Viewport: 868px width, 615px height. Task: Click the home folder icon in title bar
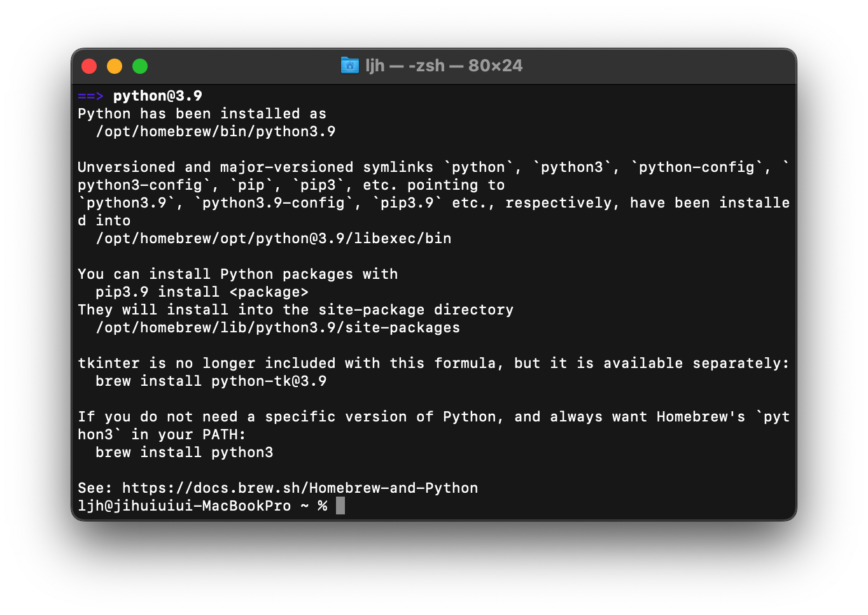[349, 66]
